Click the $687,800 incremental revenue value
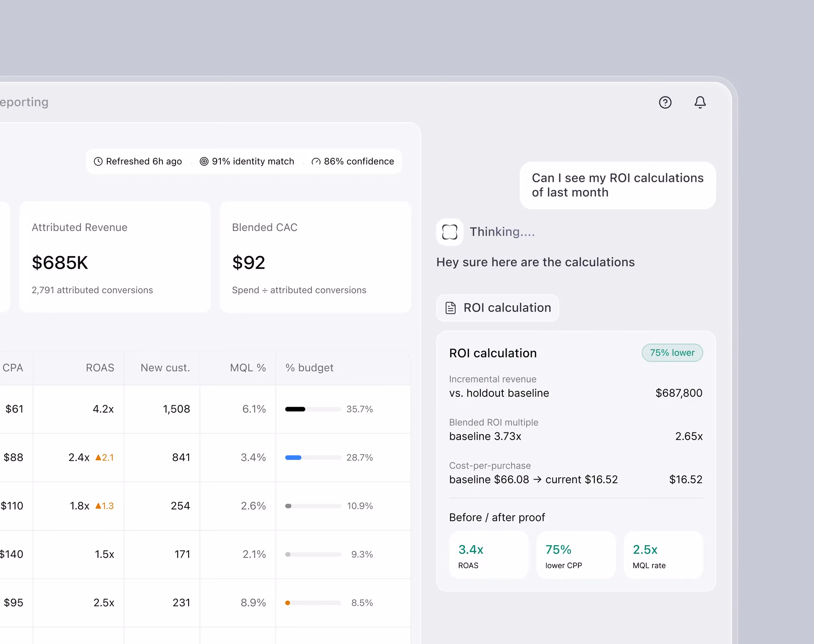Viewport: 814px width, 644px height. 679,393
